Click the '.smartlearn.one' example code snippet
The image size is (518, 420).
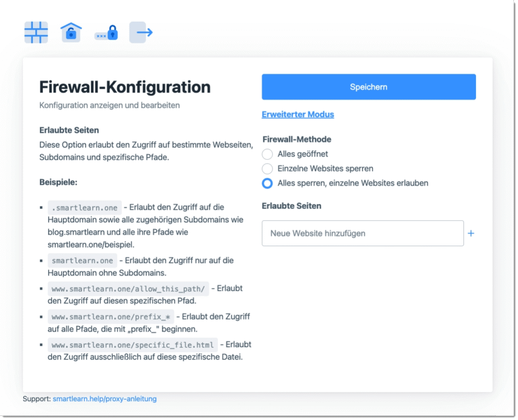(84, 207)
